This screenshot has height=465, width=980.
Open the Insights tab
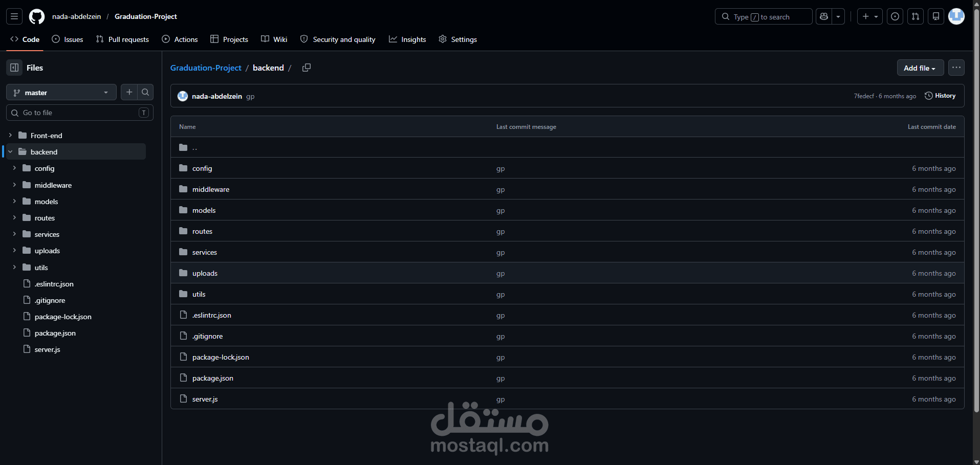pyautogui.click(x=407, y=39)
